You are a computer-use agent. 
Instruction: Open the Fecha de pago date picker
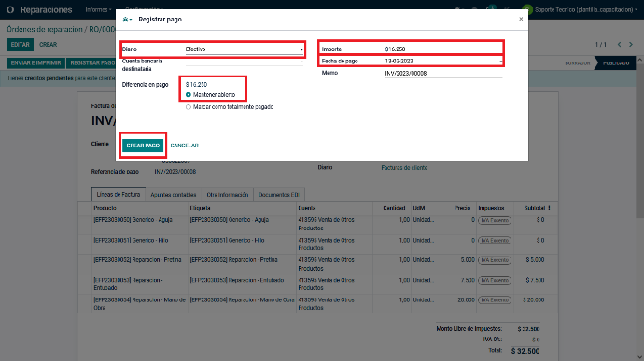[443, 62]
